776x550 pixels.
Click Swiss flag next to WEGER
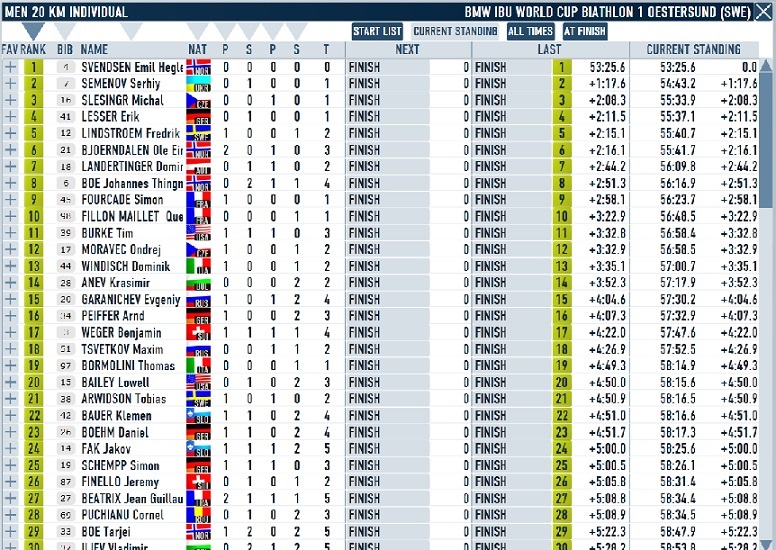click(198, 332)
